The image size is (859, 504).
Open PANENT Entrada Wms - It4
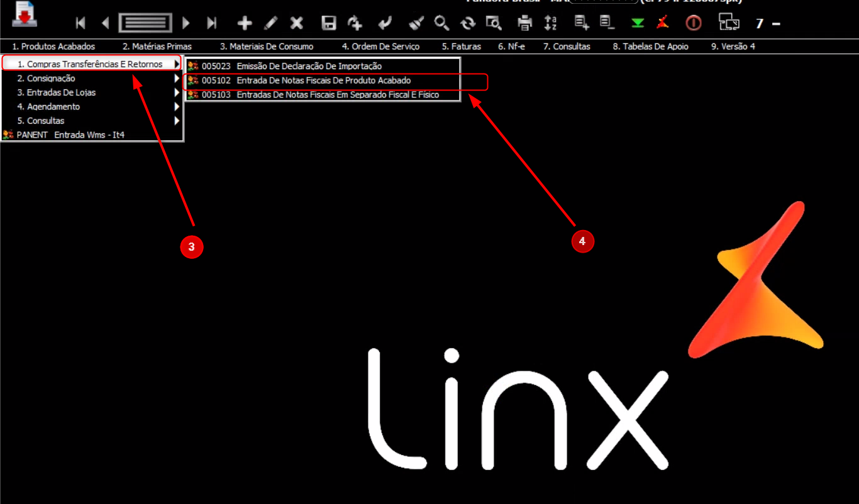(91, 134)
